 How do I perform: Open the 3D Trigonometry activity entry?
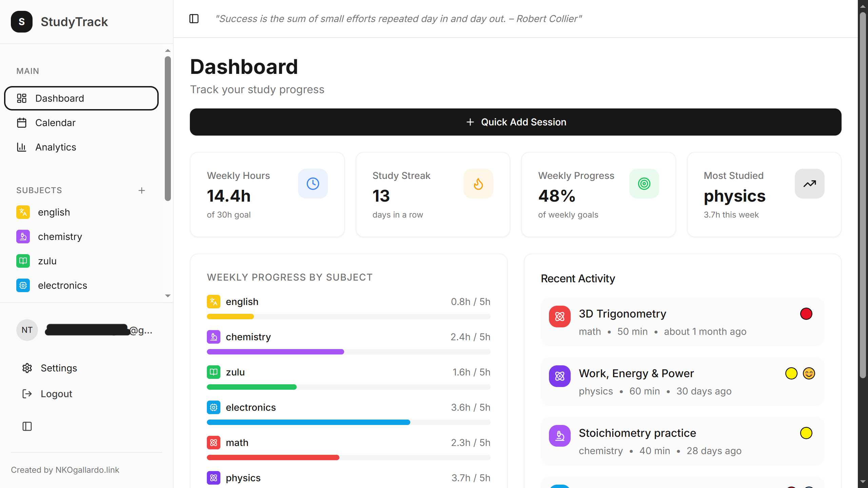683,322
